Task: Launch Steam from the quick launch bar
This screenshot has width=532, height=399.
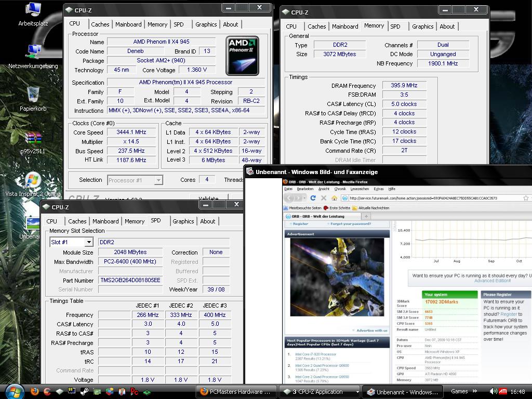Action: click(x=84, y=392)
